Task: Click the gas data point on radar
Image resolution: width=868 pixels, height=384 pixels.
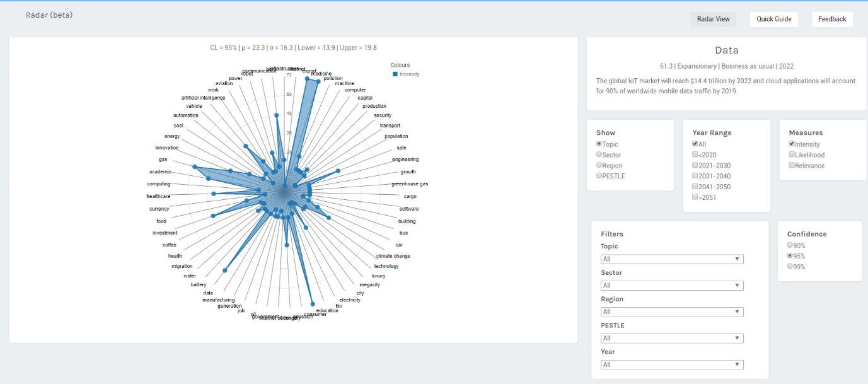Action: (195, 167)
